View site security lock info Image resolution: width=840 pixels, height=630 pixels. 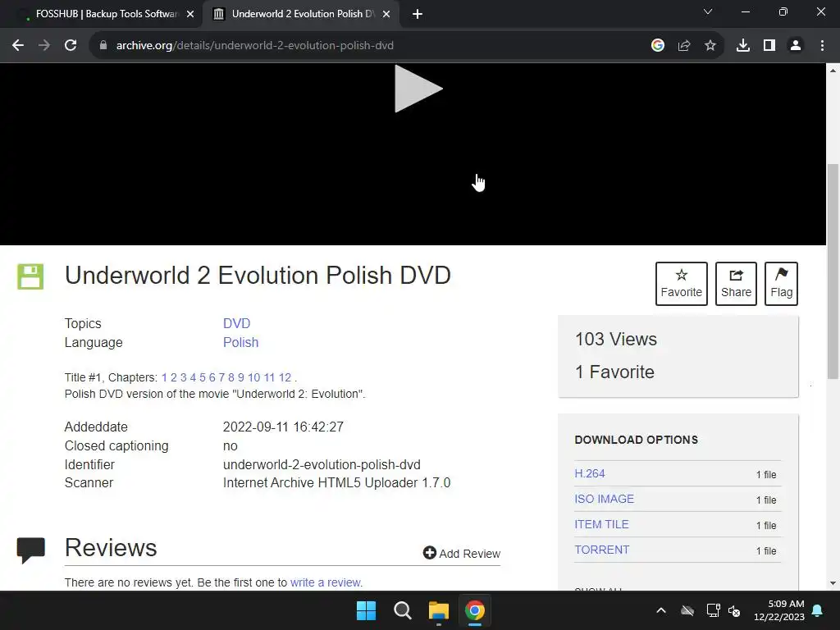103,46
